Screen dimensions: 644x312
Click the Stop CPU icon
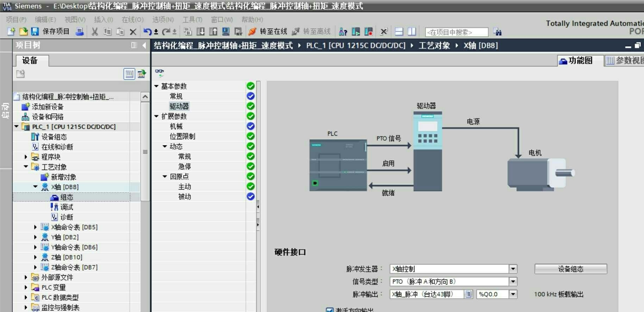click(368, 32)
